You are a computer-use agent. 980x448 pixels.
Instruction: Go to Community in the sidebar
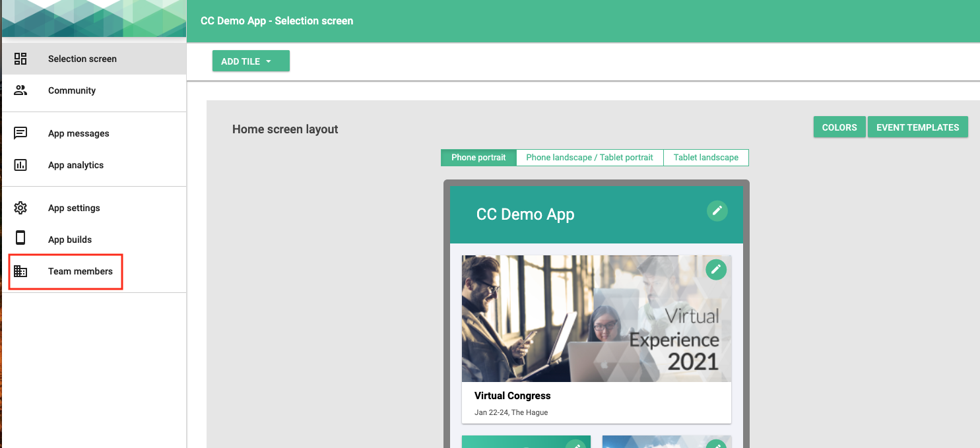click(x=94, y=90)
